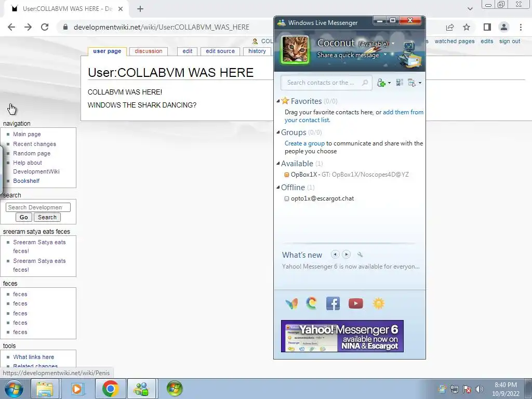
Task: Open the Windows Start button
Action: [14, 389]
